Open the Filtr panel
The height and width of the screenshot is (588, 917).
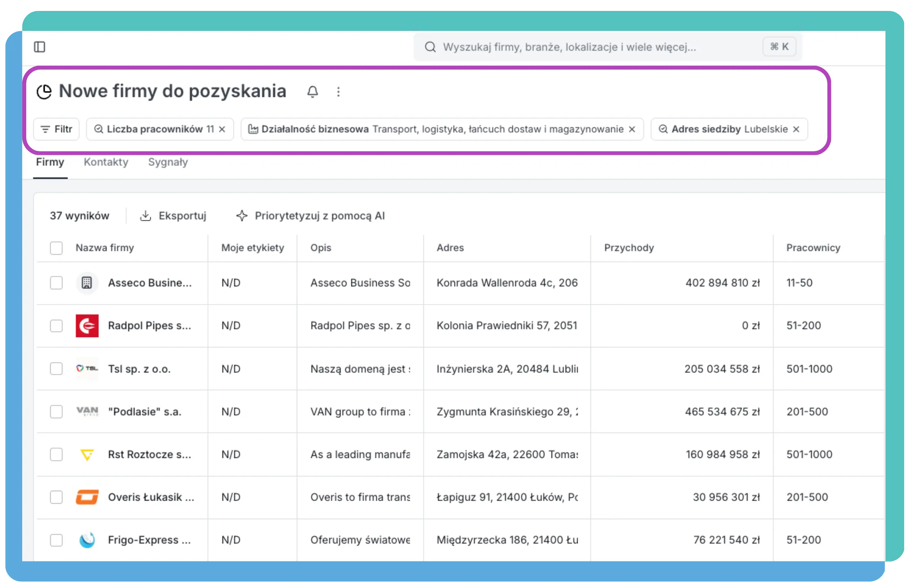56,129
